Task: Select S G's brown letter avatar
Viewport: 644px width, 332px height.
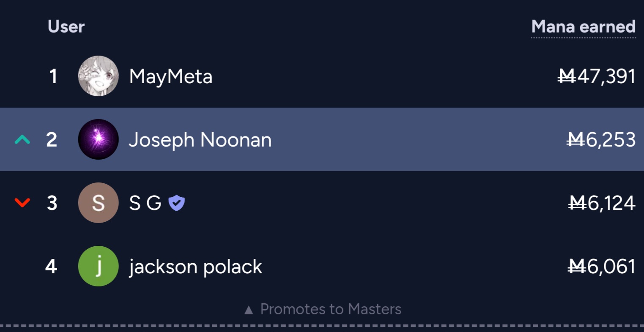Action: [98, 203]
